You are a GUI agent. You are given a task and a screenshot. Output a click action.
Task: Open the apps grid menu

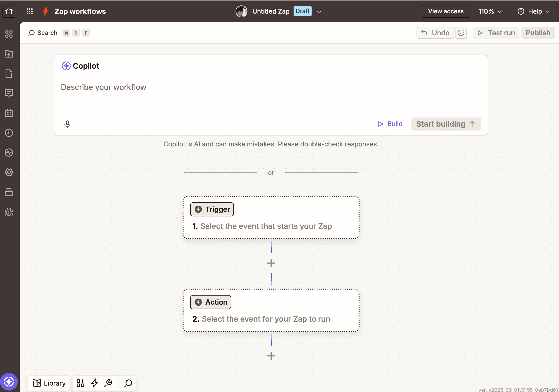[x=30, y=11]
